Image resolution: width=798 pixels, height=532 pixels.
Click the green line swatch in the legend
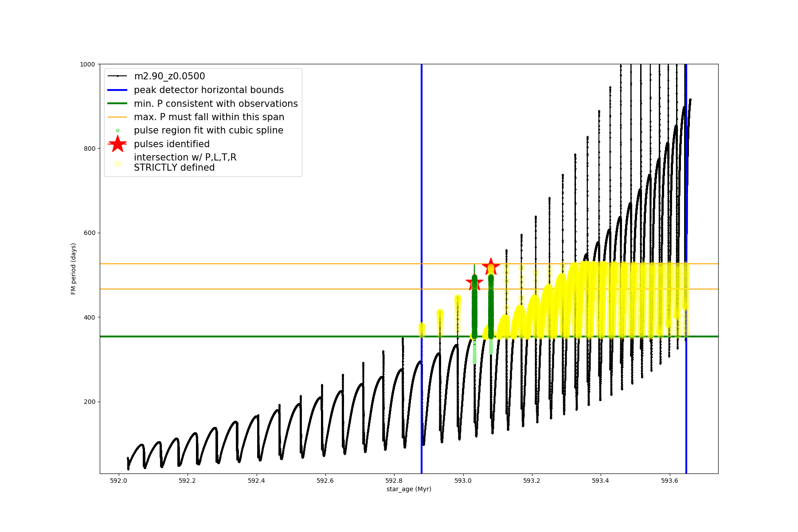pos(117,104)
